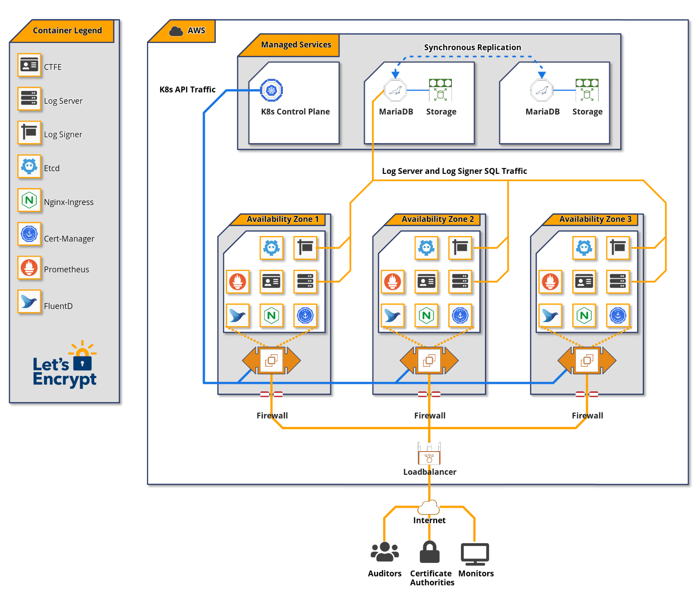
Task: Select the CTFE icon in Container Legend
Action: pos(29,65)
